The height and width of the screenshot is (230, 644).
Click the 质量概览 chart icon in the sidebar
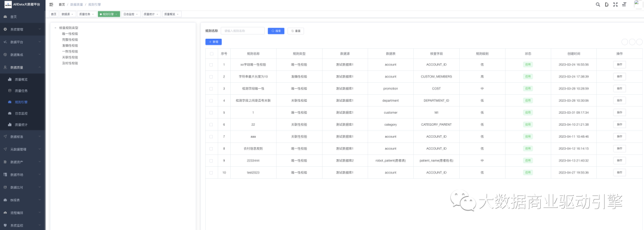(x=10, y=79)
